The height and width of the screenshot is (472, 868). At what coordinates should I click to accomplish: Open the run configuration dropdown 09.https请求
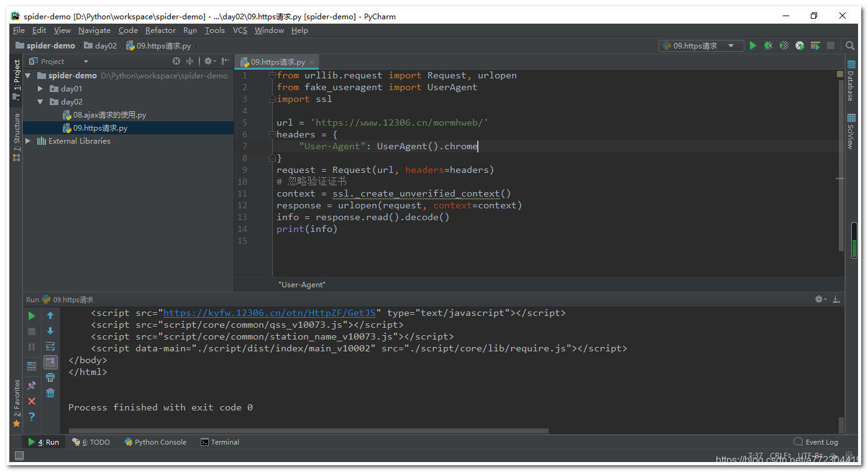pyautogui.click(x=701, y=45)
